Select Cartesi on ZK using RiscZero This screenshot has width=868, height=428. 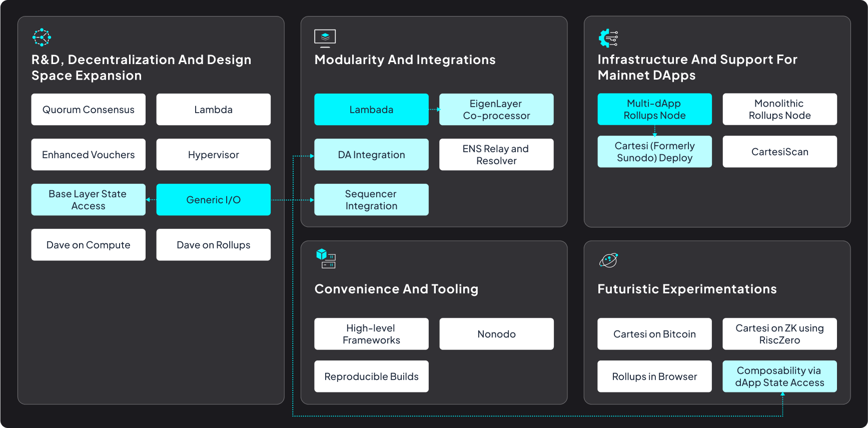pos(780,334)
